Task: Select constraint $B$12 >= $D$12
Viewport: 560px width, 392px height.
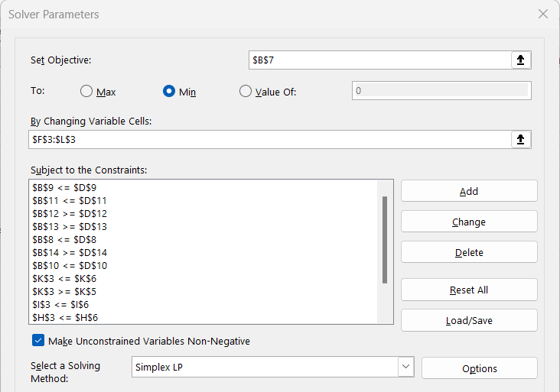Action: click(x=70, y=214)
